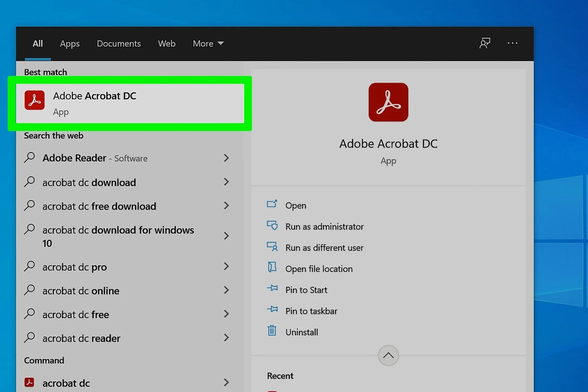The image size is (588, 392).
Task: Choose Open file location
Action: pos(319,269)
